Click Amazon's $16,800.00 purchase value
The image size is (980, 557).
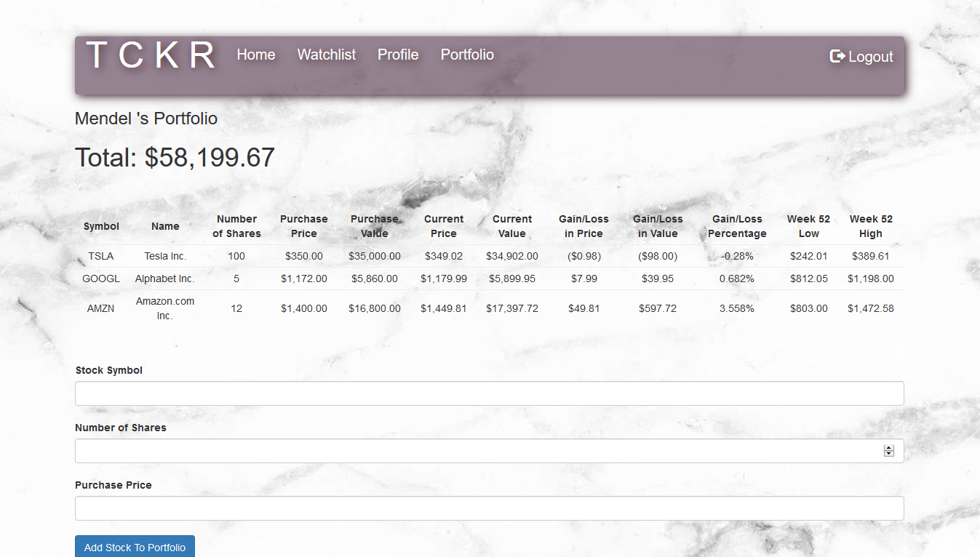click(375, 308)
